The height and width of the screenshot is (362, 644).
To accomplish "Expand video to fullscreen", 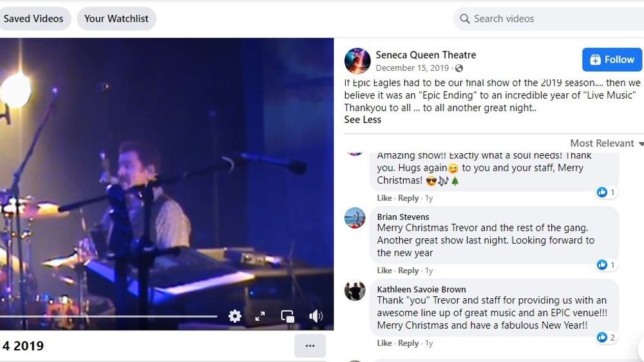I will tap(260, 316).
